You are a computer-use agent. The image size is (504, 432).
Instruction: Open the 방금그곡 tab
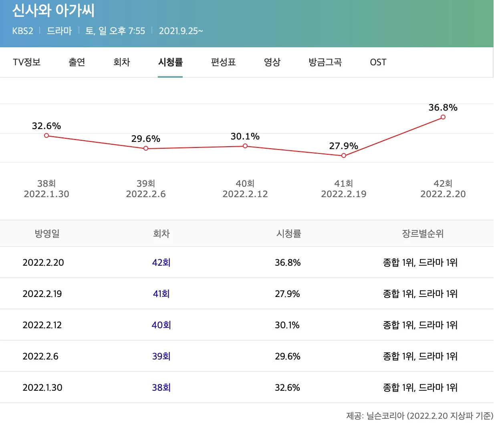(325, 62)
